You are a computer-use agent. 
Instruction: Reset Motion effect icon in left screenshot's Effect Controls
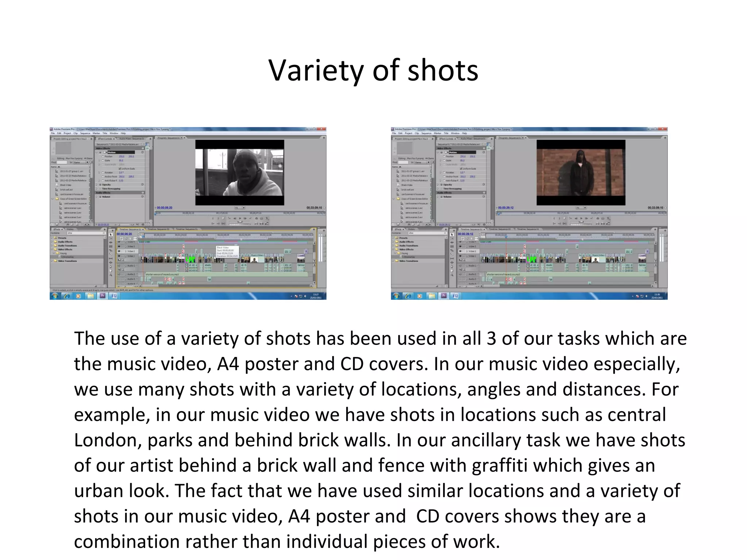pos(142,152)
